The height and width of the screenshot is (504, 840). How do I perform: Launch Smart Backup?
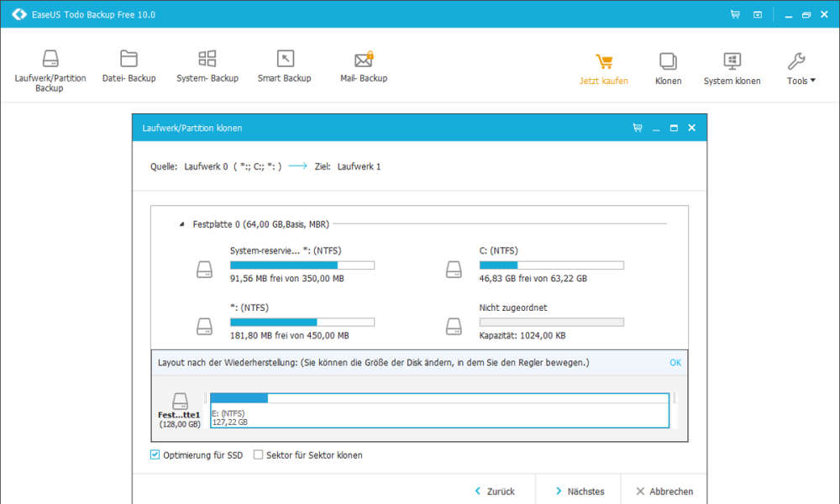285,66
